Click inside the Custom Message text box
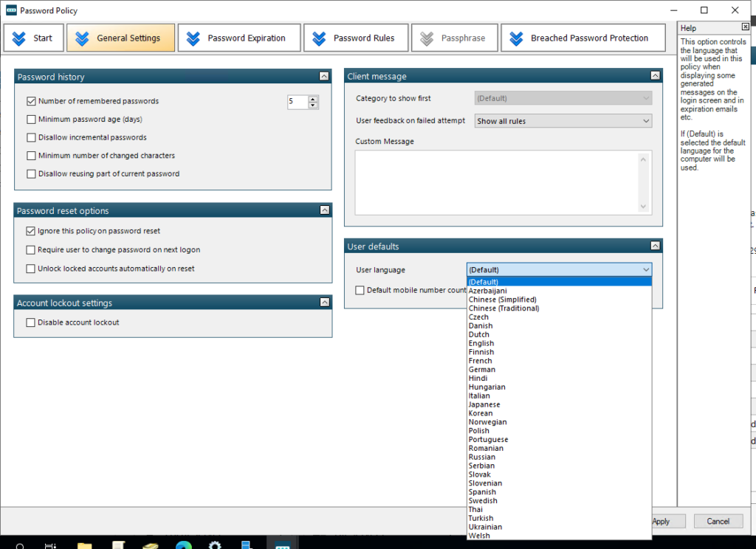756x549 pixels. click(x=497, y=183)
